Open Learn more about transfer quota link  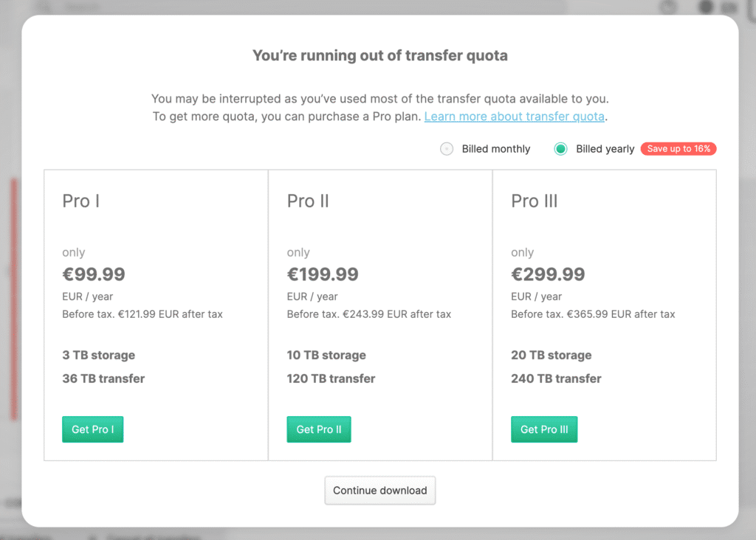click(515, 117)
